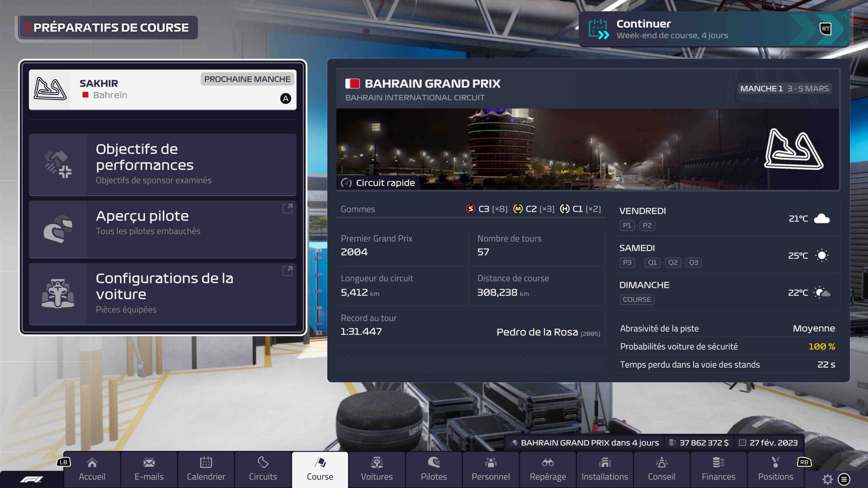Open the Aperçu pilote card
The width and height of the screenshot is (868, 488).
[163, 229]
